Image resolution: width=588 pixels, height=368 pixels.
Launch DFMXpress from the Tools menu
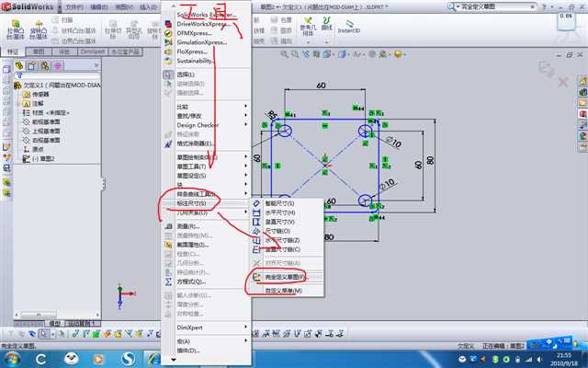(x=194, y=33)
